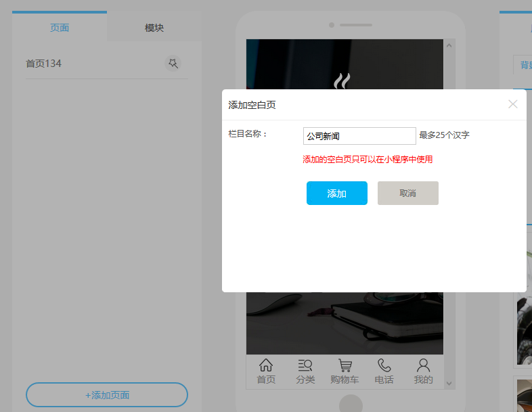Click the phone mockup home button
The height and width of the screenshot is (412, 532).
click(x=351, y=403)
